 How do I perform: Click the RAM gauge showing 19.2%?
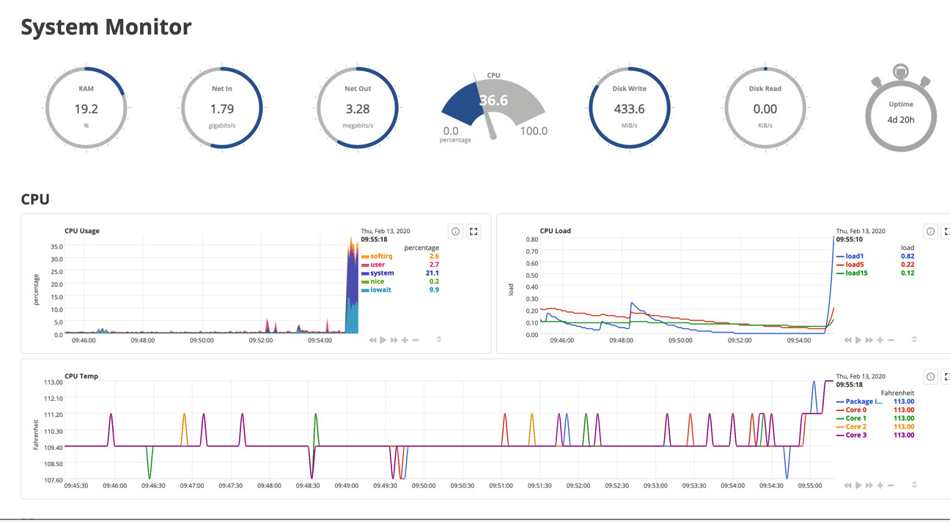(x=86, y=107)
